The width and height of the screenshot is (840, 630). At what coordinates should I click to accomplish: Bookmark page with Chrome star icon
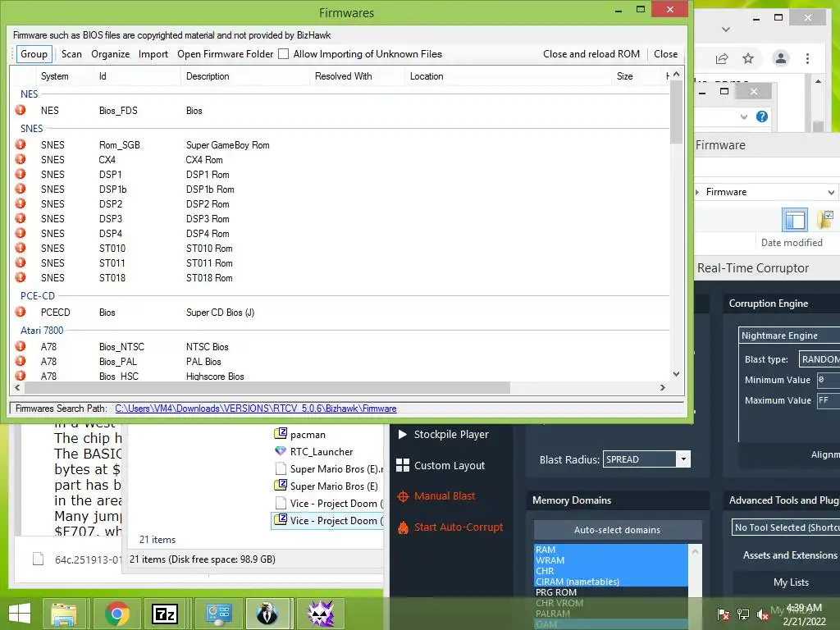click(748, 58)
